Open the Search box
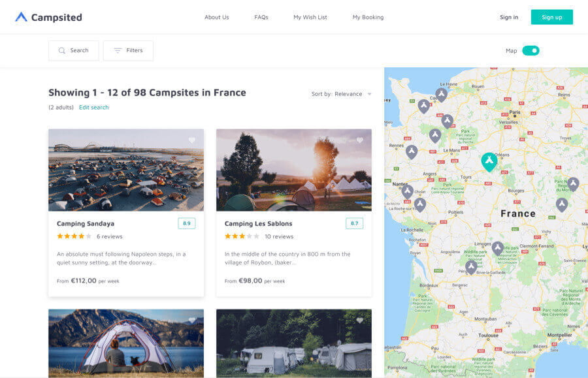Viewport: 588px width, 378px height. click(x=73, y=50)
